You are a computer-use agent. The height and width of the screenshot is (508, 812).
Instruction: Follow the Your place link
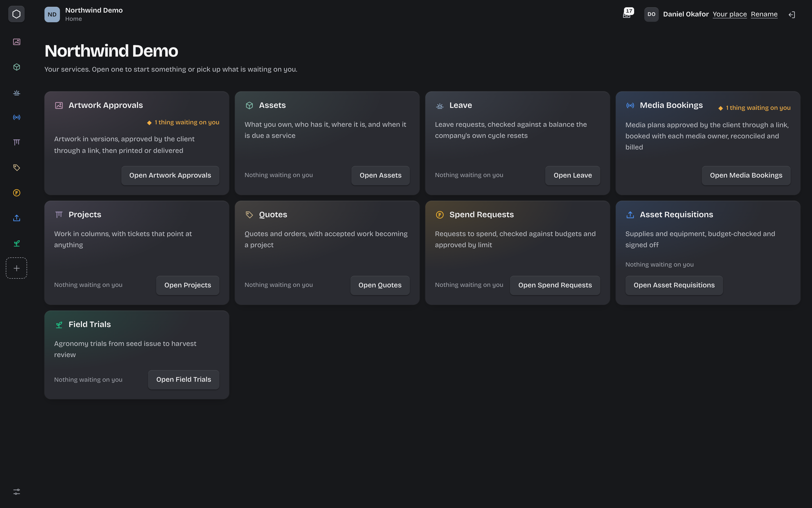729,14
